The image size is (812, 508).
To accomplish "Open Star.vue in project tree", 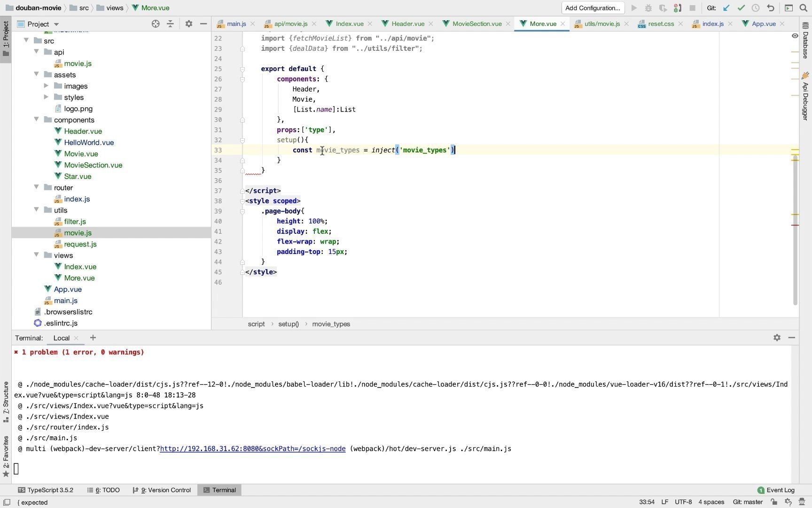I will point(78,176).
